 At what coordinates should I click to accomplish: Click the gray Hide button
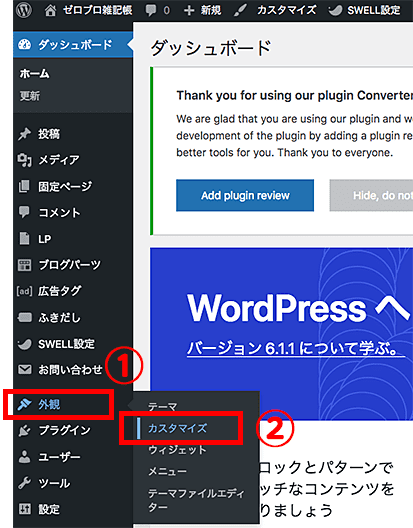coord(371,195)
